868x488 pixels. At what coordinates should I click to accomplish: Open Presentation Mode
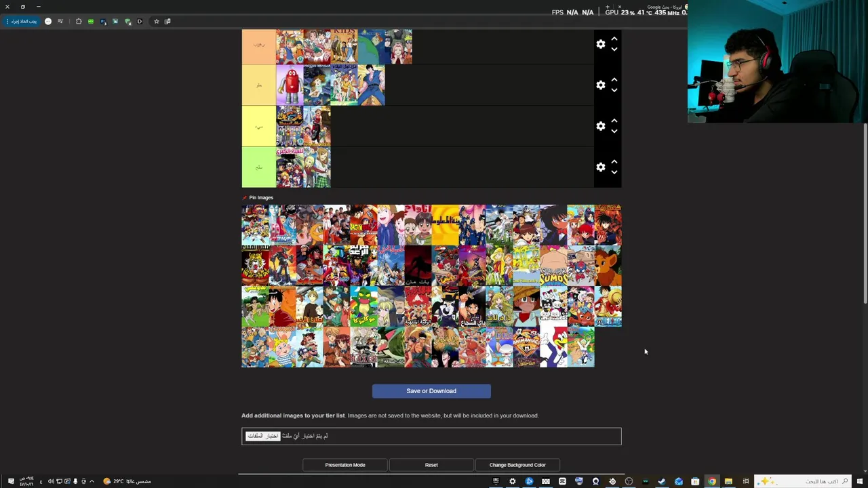point(345,465)
